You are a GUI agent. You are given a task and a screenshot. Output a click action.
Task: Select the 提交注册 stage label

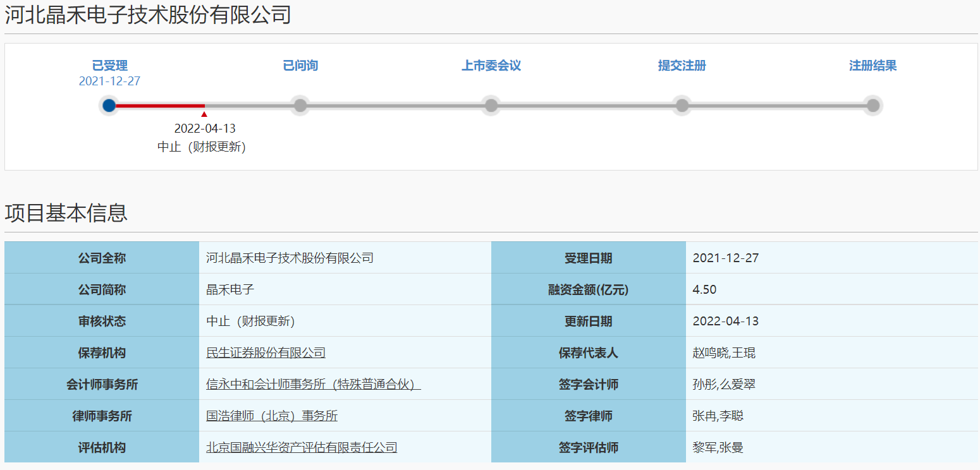(x=682, y=66)
